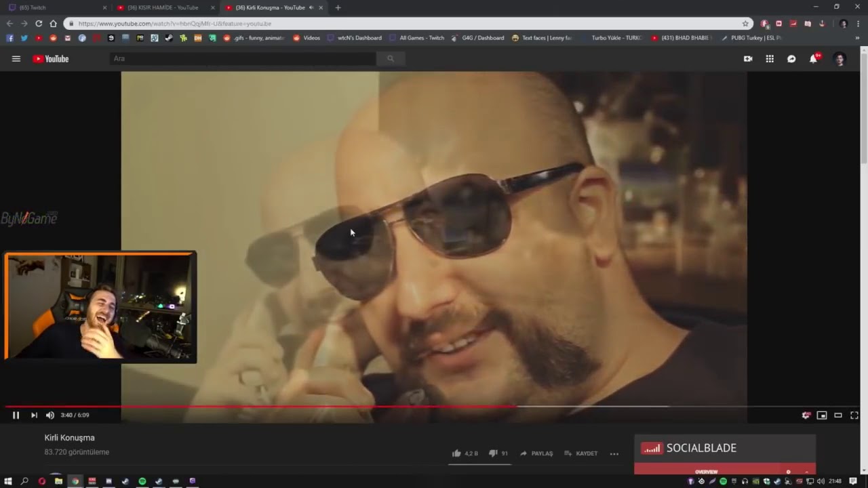This screenshot has width=868, height=488.
Task: Seek on the red video progress bar
Action: point(261,407)
